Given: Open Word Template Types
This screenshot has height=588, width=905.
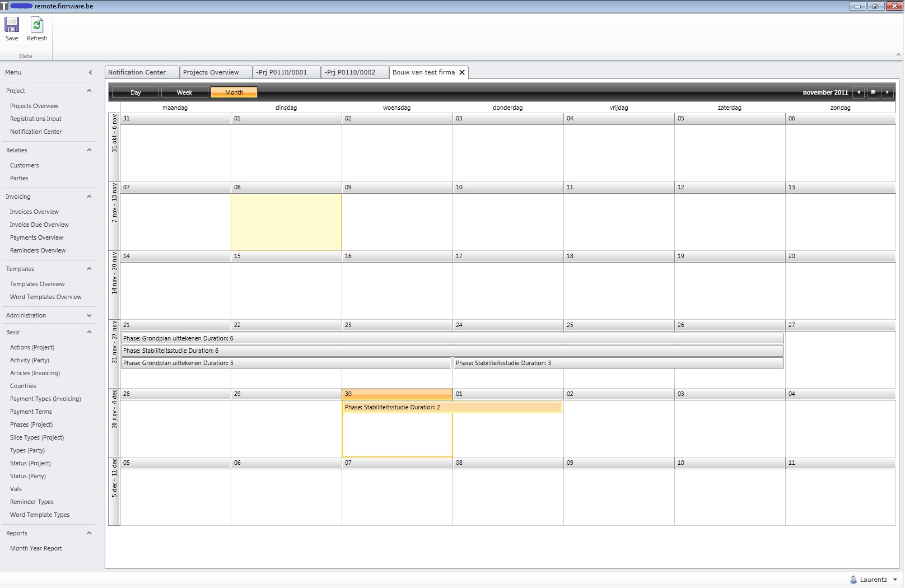Looking at the screenshot, I should click(40, 515).
